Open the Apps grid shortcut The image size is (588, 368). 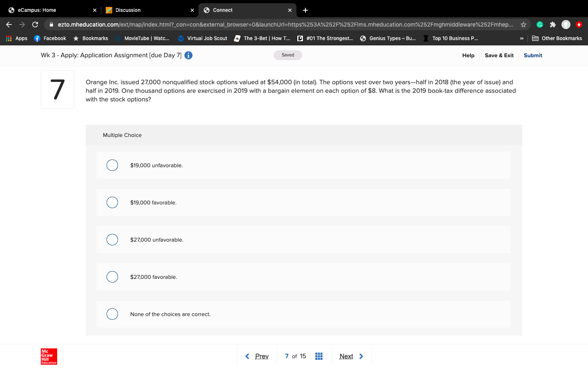(x=16, y=38)
